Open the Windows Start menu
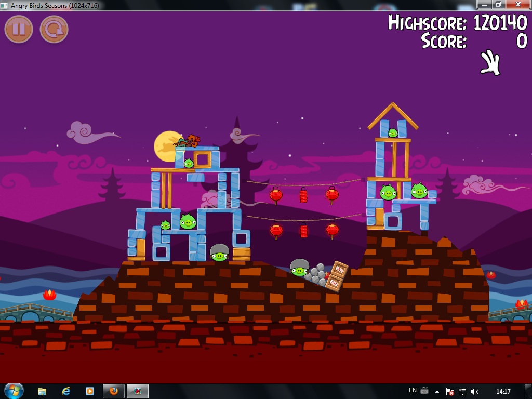The image size is (532, 399). tap(14, 391)
